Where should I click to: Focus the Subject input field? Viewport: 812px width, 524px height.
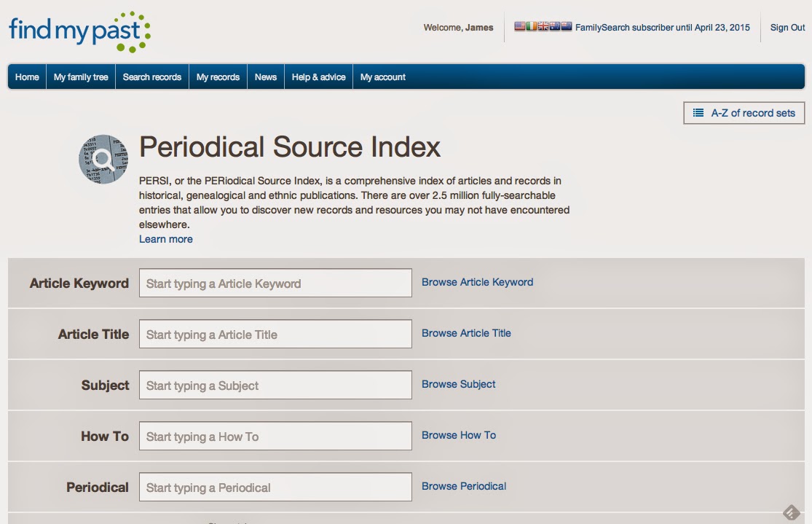point(275,385)
